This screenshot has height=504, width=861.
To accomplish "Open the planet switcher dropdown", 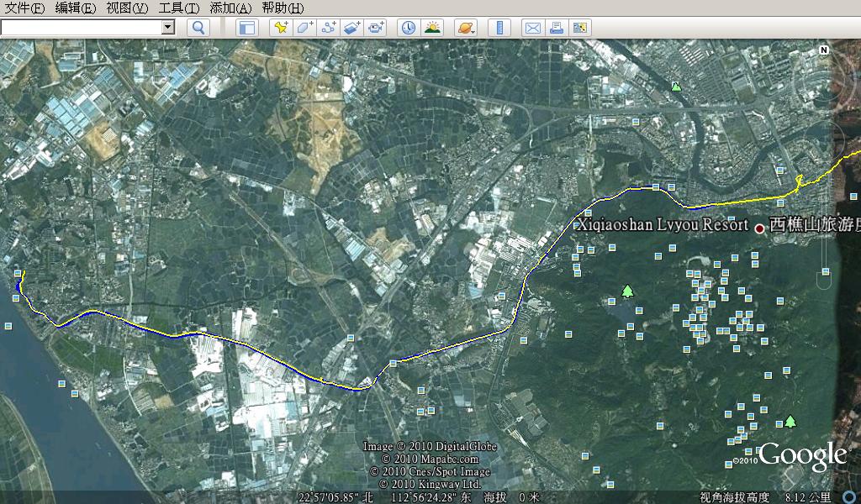I will pyautogui.click(x=465, y=28).
